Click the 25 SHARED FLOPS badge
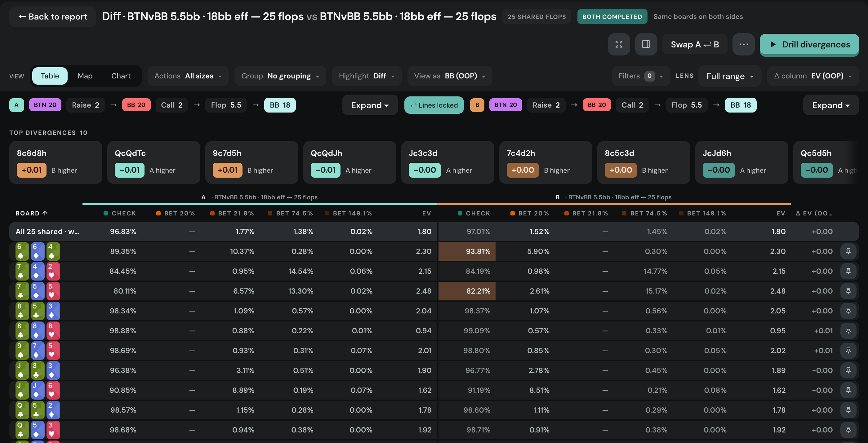This screenshot has width=868, height=443. point(536,16)
